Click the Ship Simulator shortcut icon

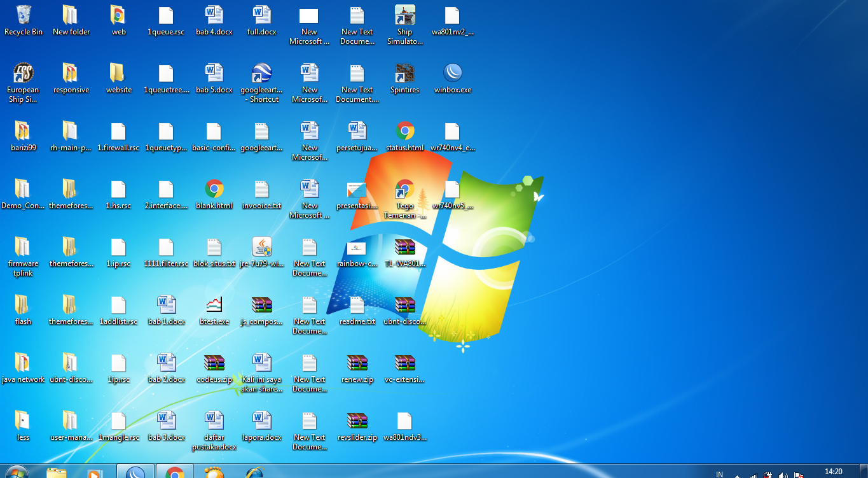405,15
